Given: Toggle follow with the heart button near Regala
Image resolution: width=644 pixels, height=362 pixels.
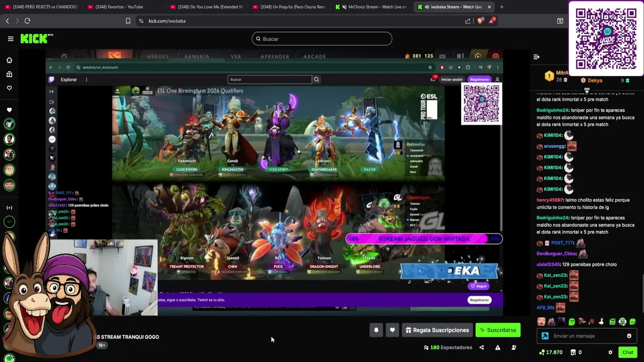Looking at the screenshot, I should tap(392, 330).
